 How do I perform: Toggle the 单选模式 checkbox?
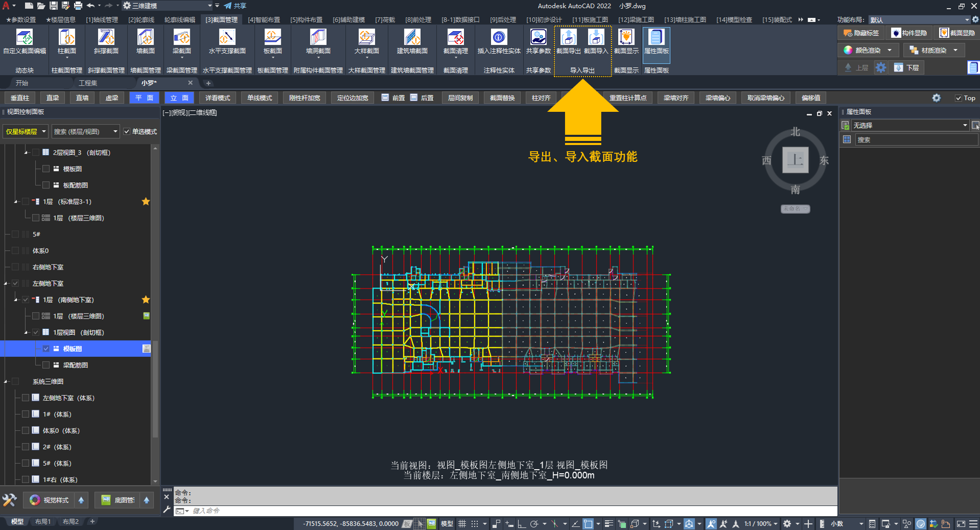127,132
